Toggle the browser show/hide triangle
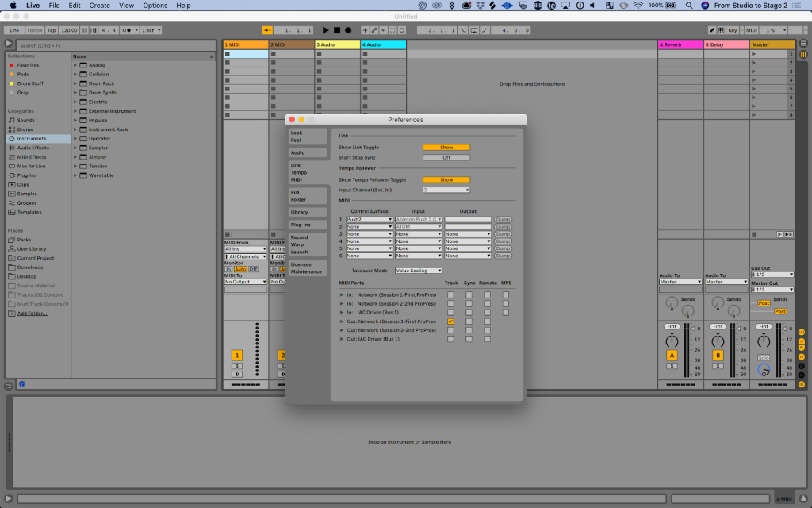 (x=8, y=44)
